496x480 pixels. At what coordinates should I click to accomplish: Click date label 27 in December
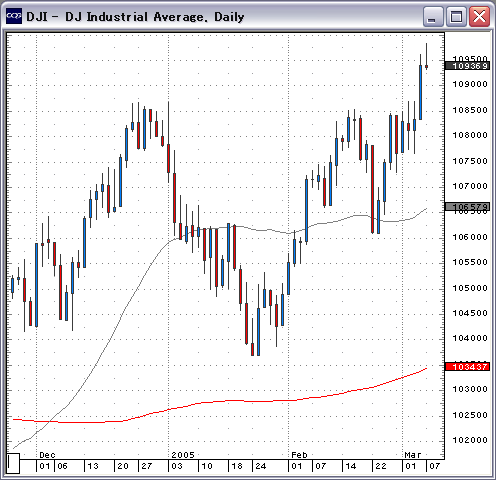(x=147, y=466)
